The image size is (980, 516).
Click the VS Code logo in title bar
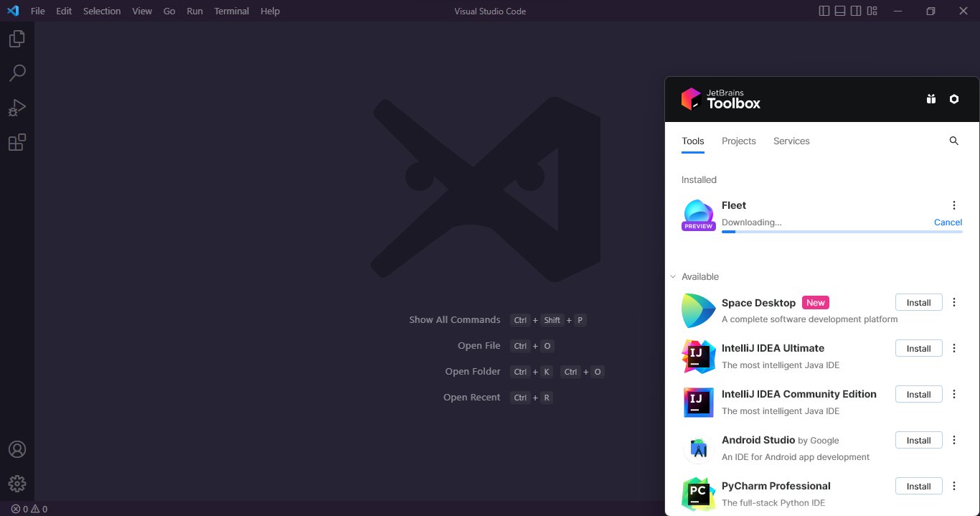(12, 11)
